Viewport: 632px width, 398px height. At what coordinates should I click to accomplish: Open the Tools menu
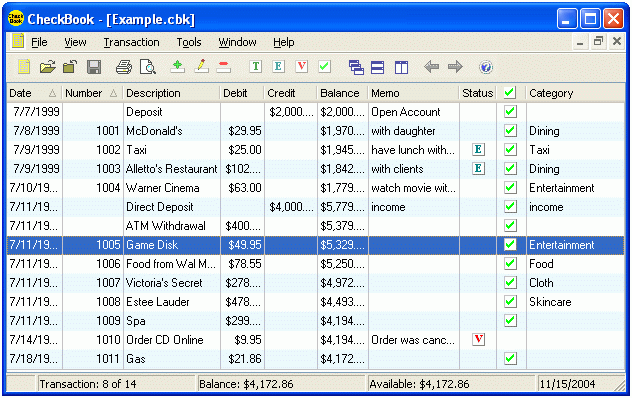click(x=189, y=42)
